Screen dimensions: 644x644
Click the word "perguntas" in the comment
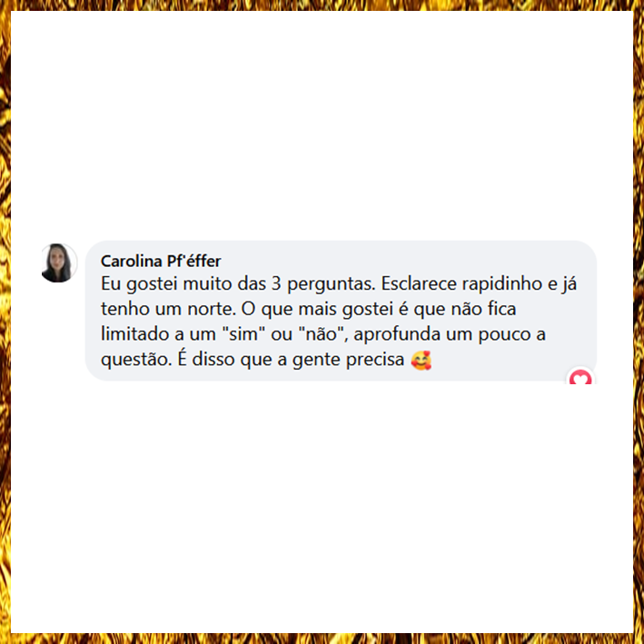(331, 284)
